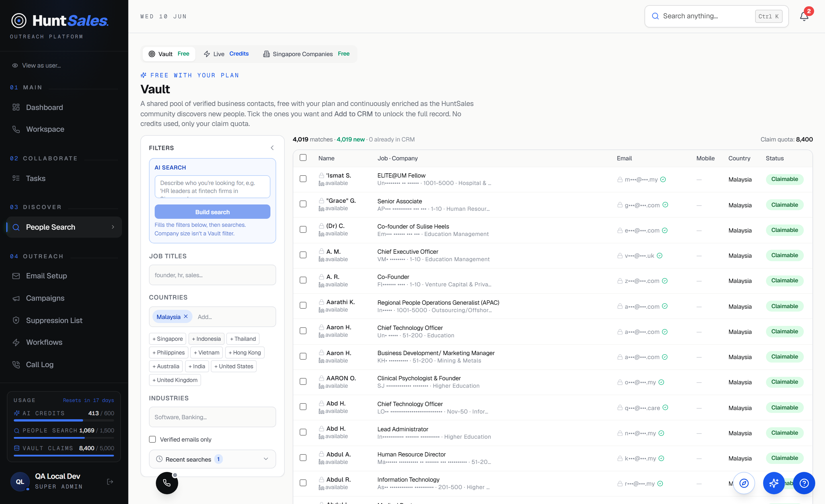Image resolution: width=825 pixels, height=504 pixels.
Task: Click the Tasks list icon
Action: pyautogui.click(x=16, y=178)
